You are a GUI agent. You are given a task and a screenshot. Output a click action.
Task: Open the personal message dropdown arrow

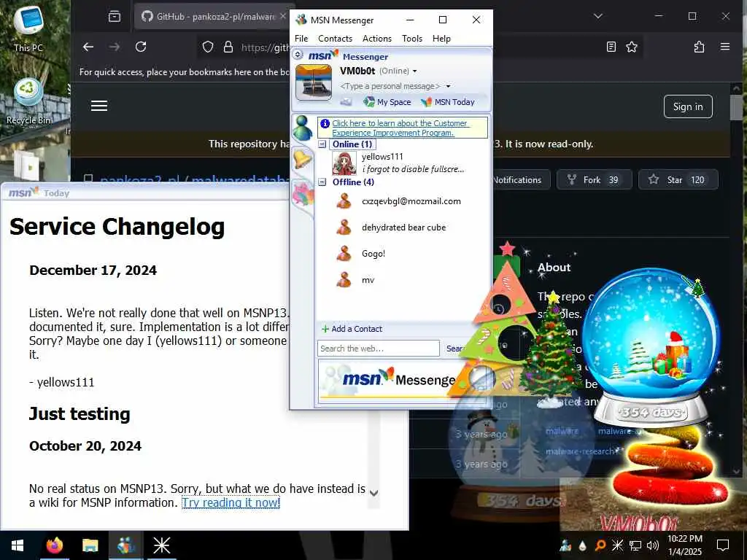pyautogui.click(x=448, y=86)
